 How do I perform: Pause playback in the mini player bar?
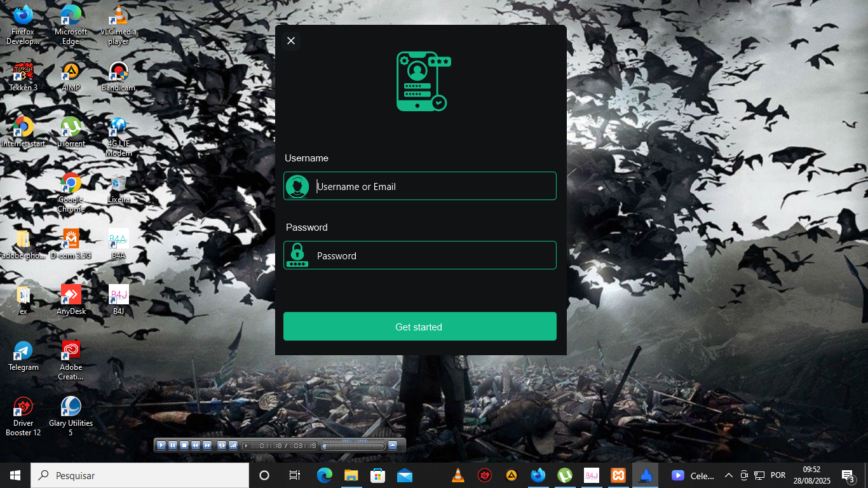(173, 445)
